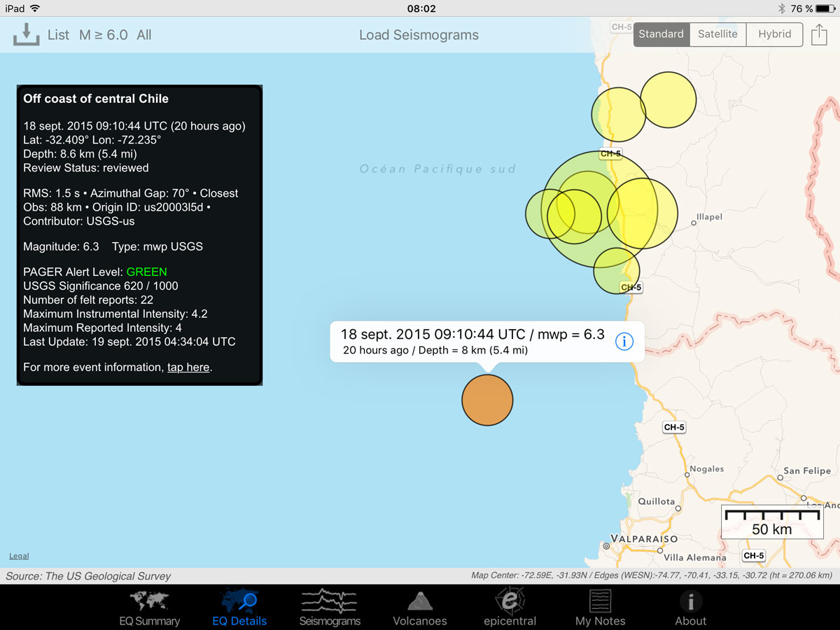Screen dimensions: 840x630
Task: Tap the Valparaíso city label
Action: click(x=644, y=538)
